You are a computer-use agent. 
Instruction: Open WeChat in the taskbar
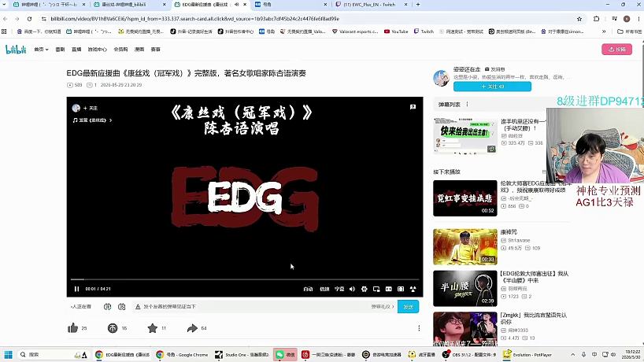pyautogui.click(x=285, y=355)
